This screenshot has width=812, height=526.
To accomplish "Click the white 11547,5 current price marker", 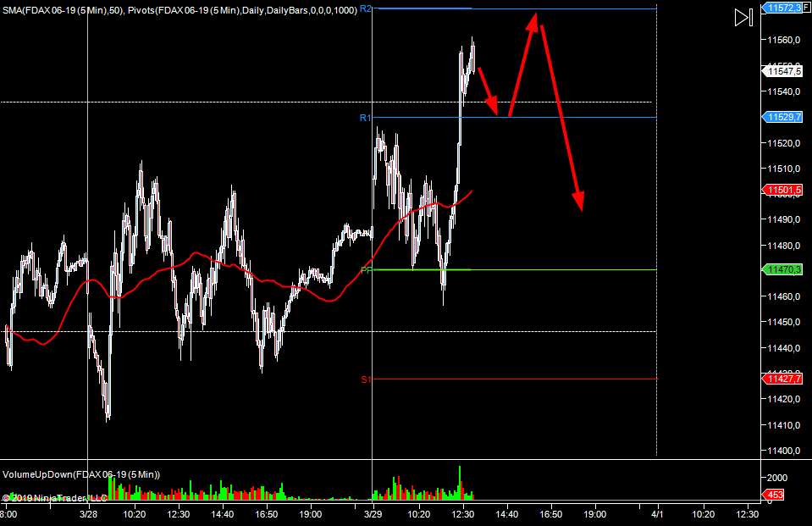I will click(x=782, y=72).
